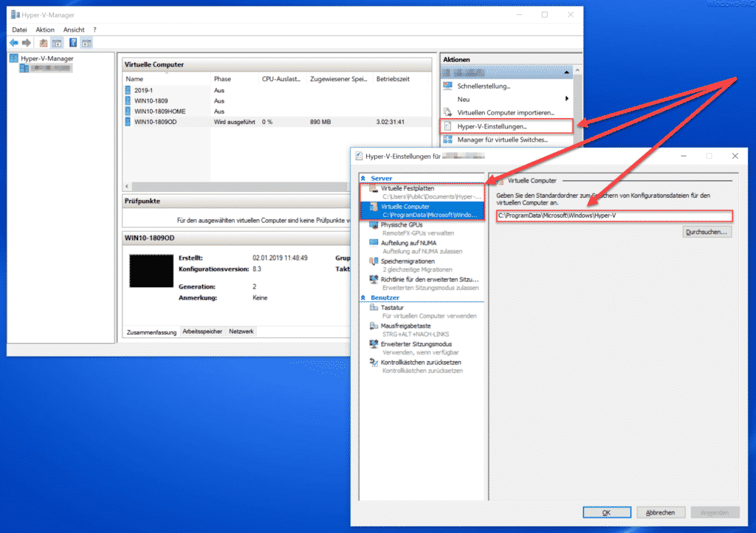
Task: Open Physische GPUs settings
Action: coord(402,224)
